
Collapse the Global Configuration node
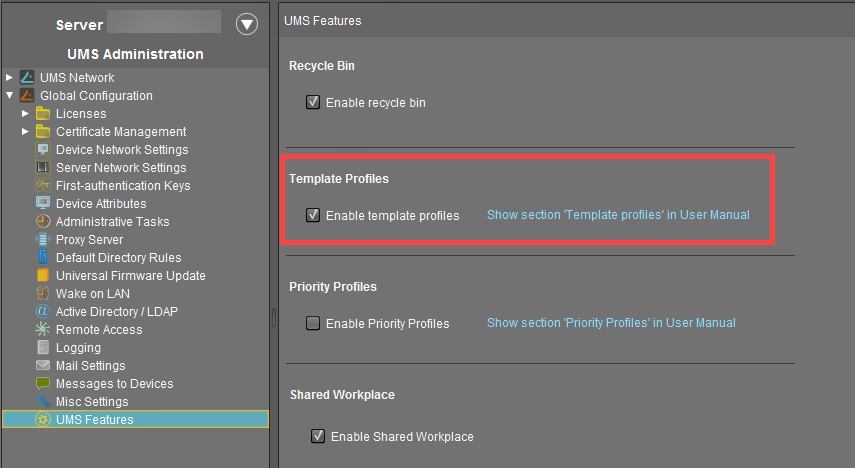[x=10, y=96]
